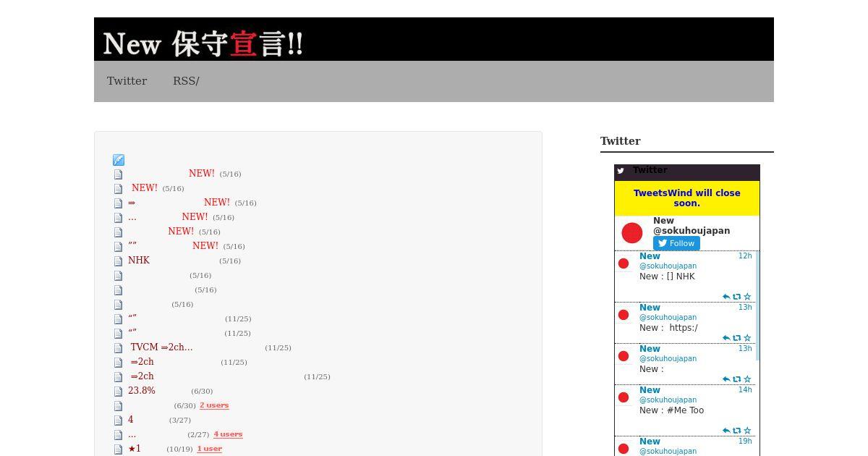Click the @sokuhoujapan handle in the profile header

coord(692,231)
